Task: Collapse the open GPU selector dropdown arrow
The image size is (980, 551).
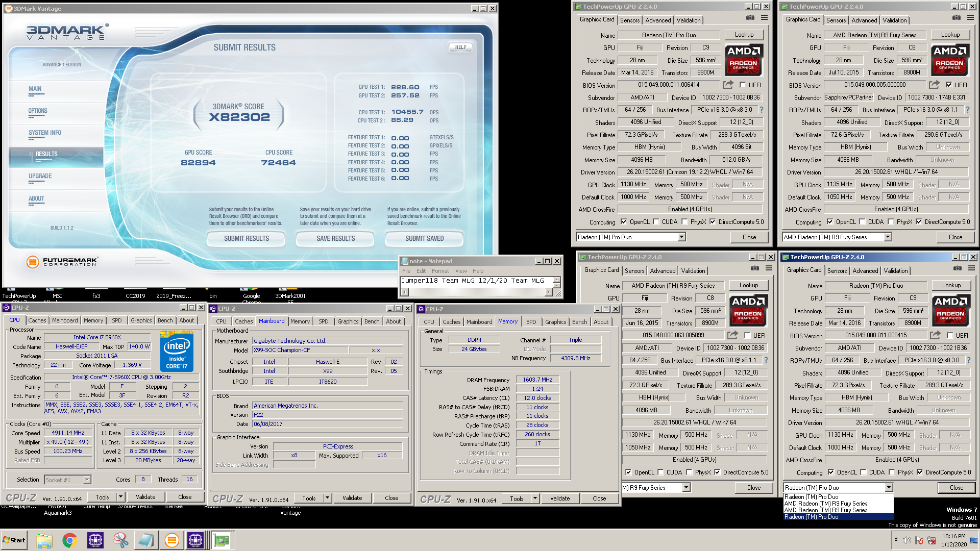Action: click(889, 488)
